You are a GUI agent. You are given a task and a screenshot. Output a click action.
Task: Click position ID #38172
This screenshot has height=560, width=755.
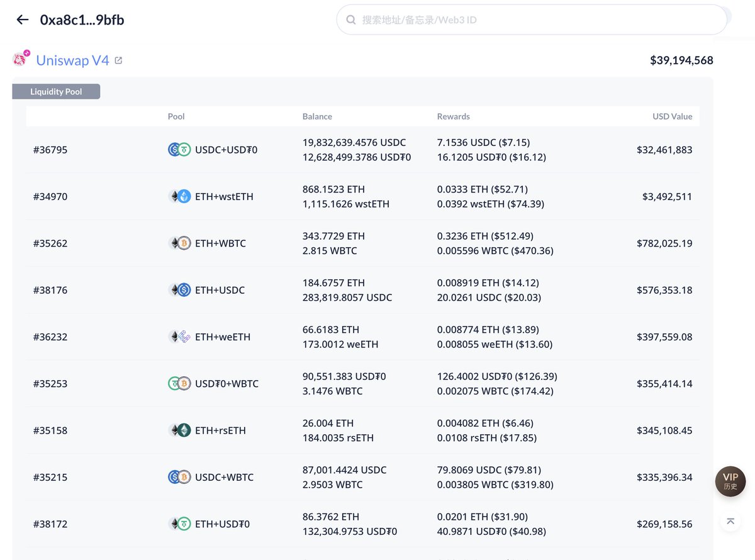click(50, 524)
